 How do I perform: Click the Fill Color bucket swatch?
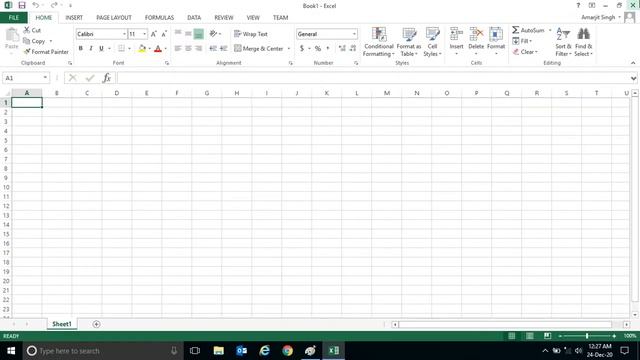point(142,49)
